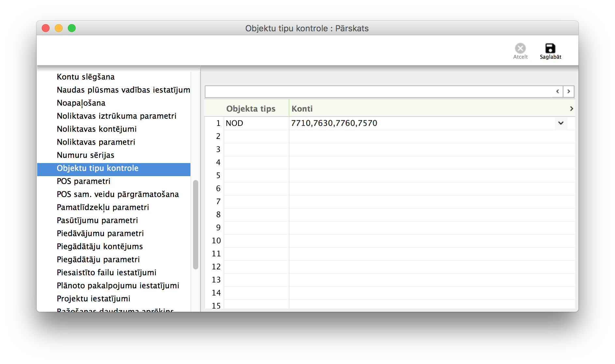
Task: Select row number 2
Action: [218, 136]
